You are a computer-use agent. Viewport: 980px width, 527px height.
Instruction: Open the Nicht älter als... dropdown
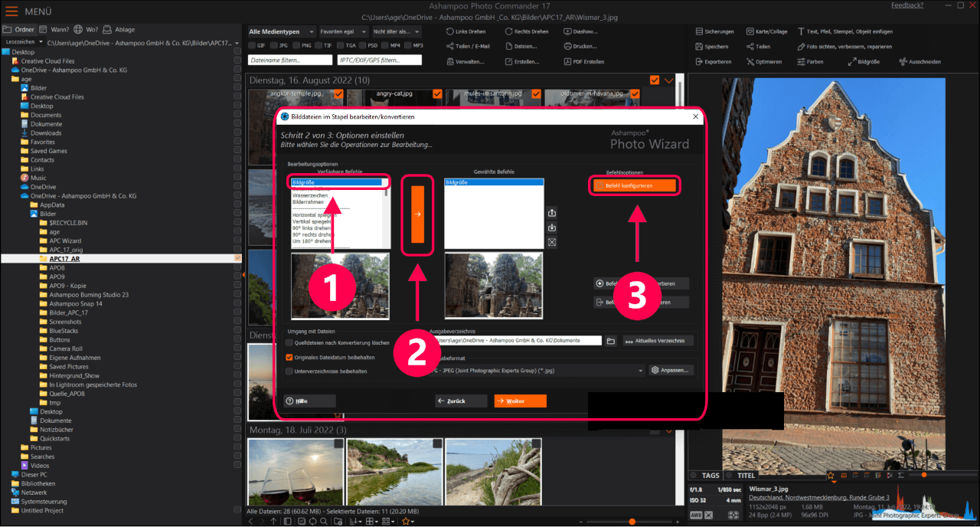click(x=395, y=31)
